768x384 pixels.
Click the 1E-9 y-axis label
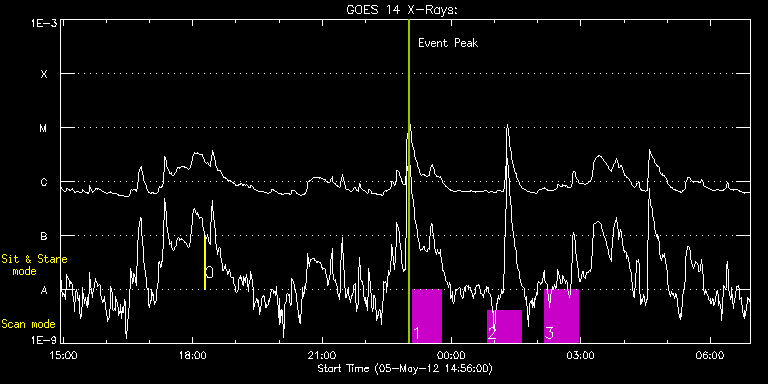pyautogui.click(x=45, y=340)
